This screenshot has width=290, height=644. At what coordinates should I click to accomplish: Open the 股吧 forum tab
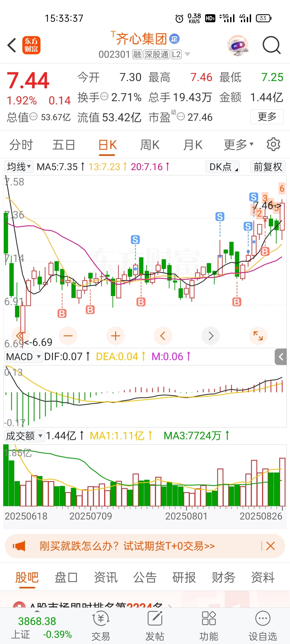tap(27, 577)
